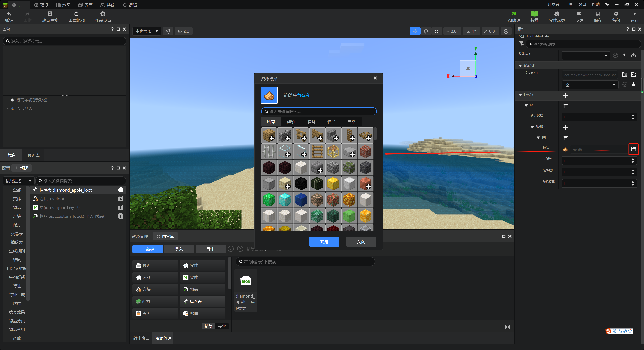Activate the scale gizmo tool in viewport
Image resolution: width=644 pixels, height=350 pixels.
click(x=437, y=31)
